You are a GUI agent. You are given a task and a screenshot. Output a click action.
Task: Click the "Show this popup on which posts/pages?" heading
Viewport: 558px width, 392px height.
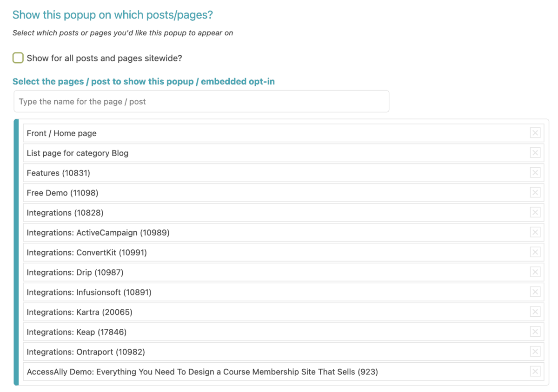click(x=113, y=14)
